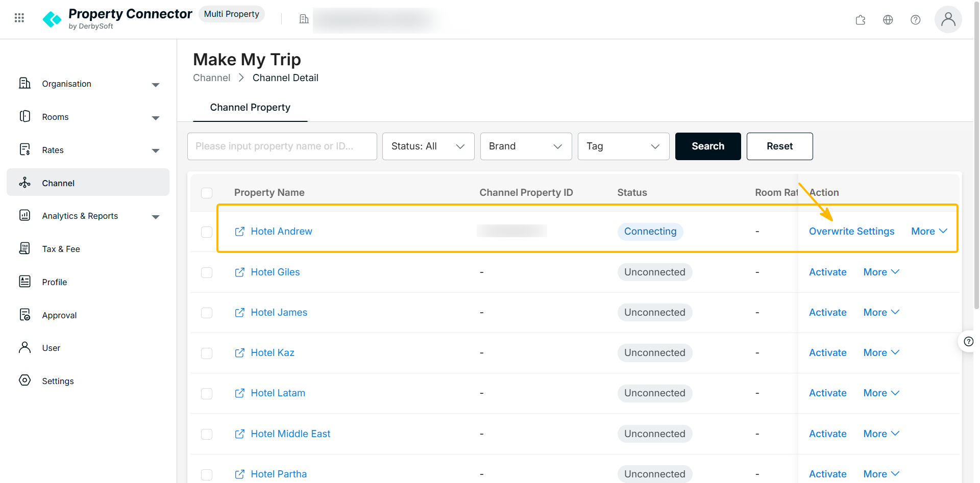Screen dimensions: 980x483
Task: Expand the Organisation menu arrow
Action: [x=156, y=85]
